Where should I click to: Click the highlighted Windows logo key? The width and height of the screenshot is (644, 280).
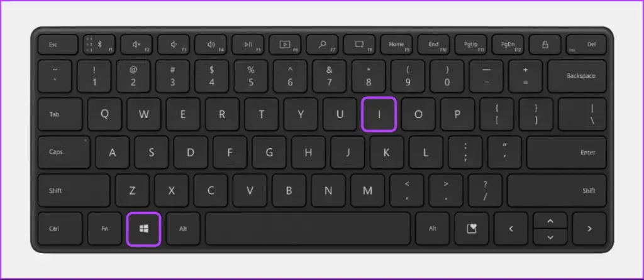(143, 229)
